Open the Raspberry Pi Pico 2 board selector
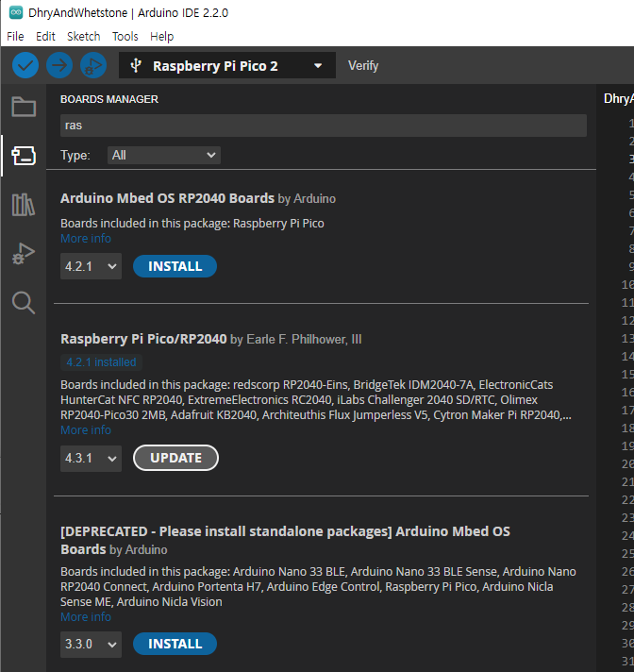The height and width of the screenshot is (672, 634). tap(227, 65)
